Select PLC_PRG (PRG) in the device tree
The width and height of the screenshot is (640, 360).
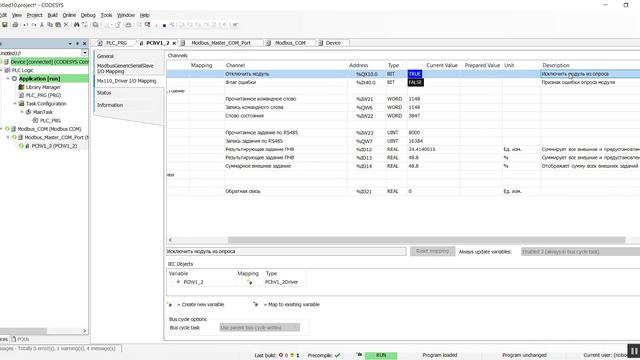tap(43, 95)
